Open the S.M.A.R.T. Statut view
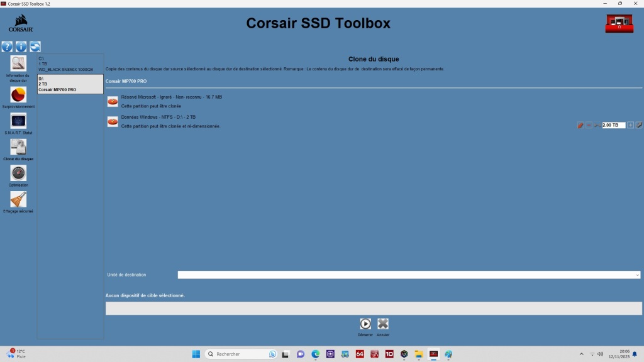644x362 pixels. tap(18, 121)
